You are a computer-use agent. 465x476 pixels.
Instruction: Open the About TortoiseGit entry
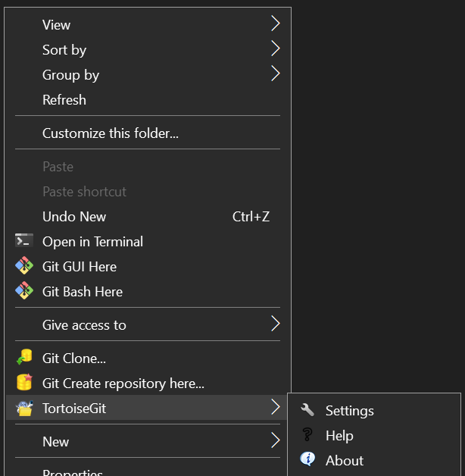345,461
